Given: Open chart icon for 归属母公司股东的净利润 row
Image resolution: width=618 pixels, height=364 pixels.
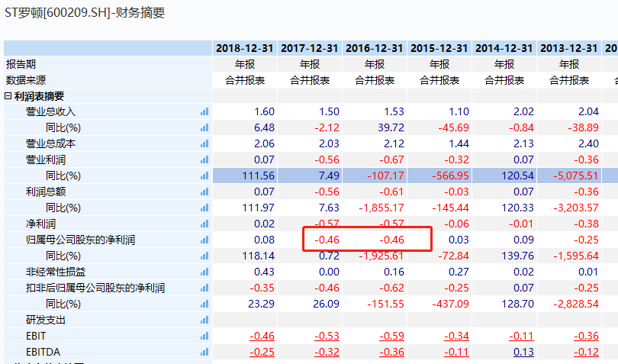Looking at the screenshot, I should pyautogui.click(x=204, y=240).
